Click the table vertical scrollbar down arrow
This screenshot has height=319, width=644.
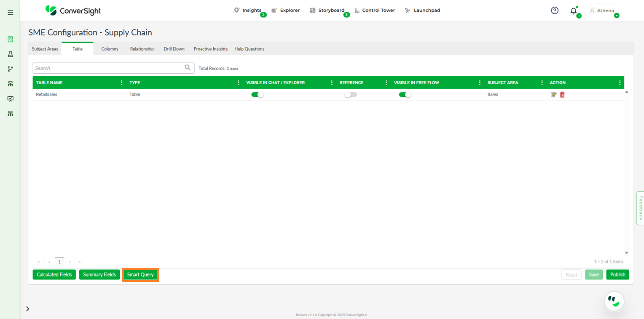[x=626, y=253]
